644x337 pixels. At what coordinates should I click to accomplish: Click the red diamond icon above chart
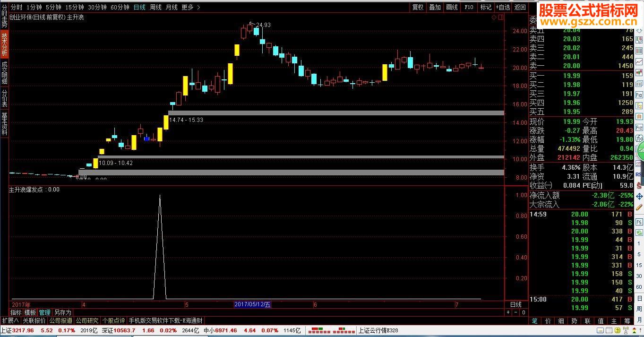pyautogui.click(x=494, y=17)
